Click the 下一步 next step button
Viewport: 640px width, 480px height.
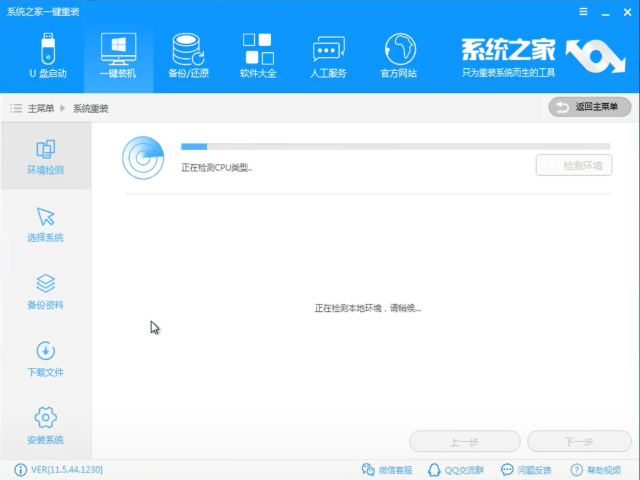coord(579,441)
